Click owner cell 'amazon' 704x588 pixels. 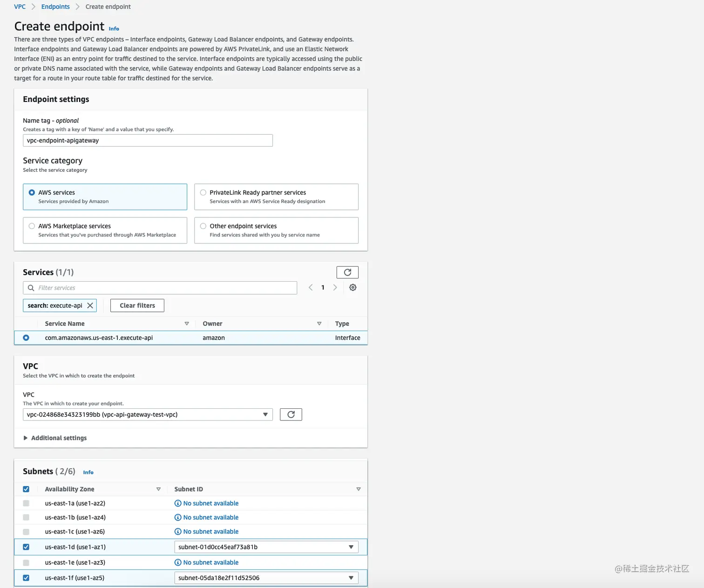pos(214,338)
